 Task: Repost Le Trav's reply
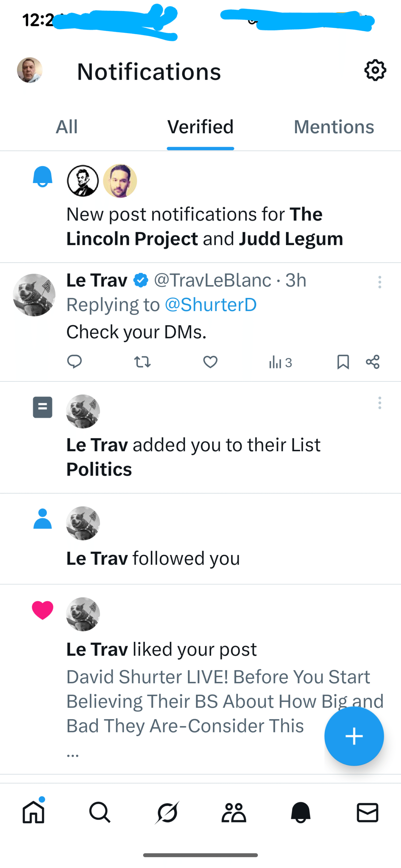[x=142, y=362]
